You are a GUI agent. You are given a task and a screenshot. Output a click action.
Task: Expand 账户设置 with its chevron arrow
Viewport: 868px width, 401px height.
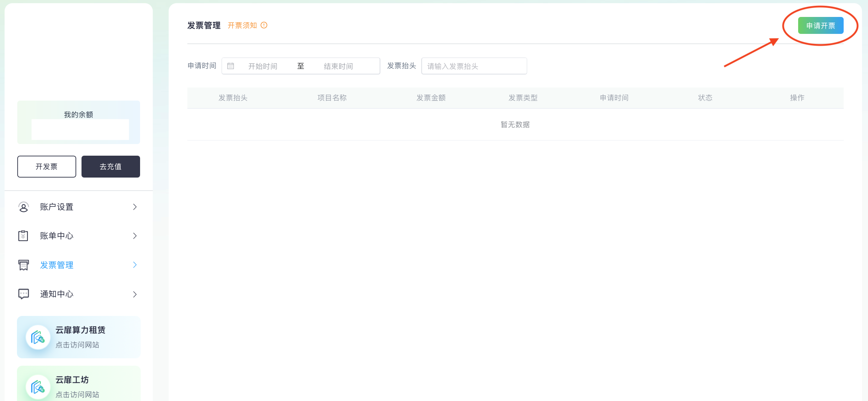[x=135, y=207]
